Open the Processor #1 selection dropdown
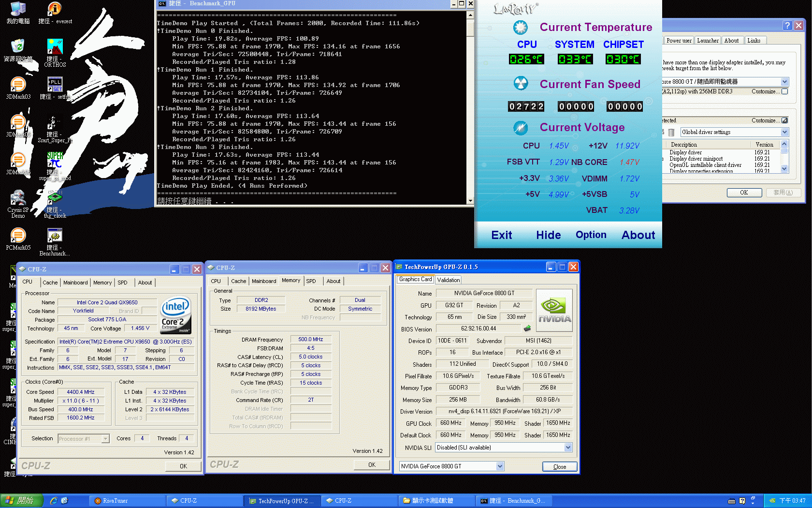Screen dimensions: 812x508 pos(105,439)
